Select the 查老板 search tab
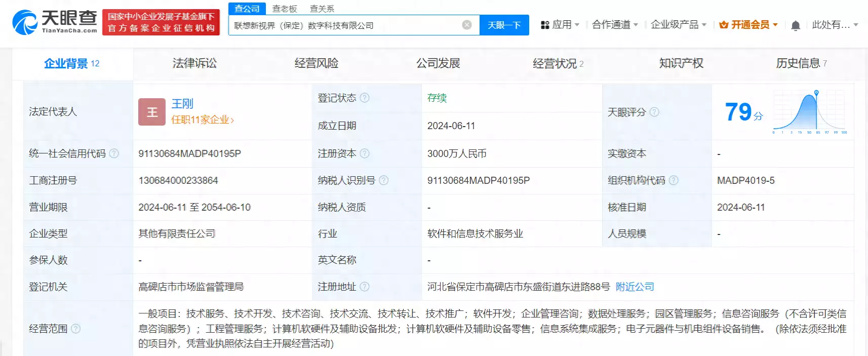 285,9
